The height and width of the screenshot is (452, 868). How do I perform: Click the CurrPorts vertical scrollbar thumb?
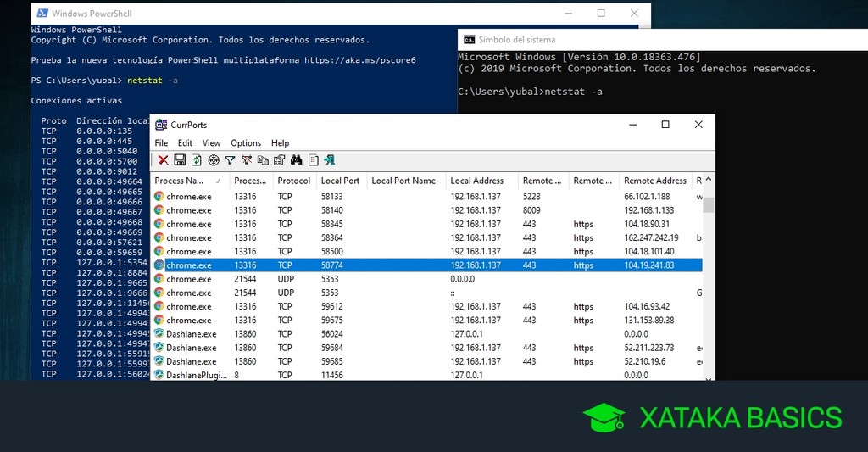click(x=708, y=204)
